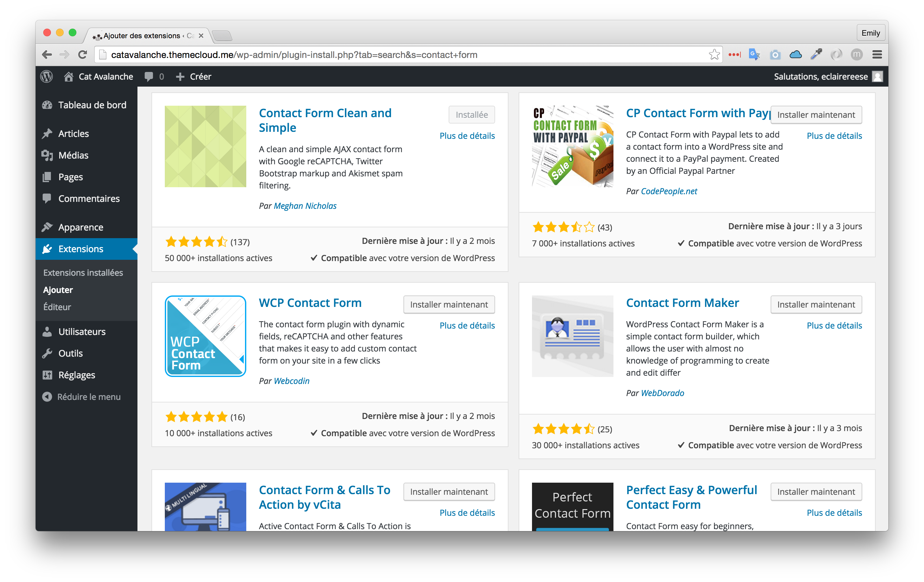Screen dimensions: 924x582
Task: Click the home icon beside Cat Avalanche
Action: [69, 76]
